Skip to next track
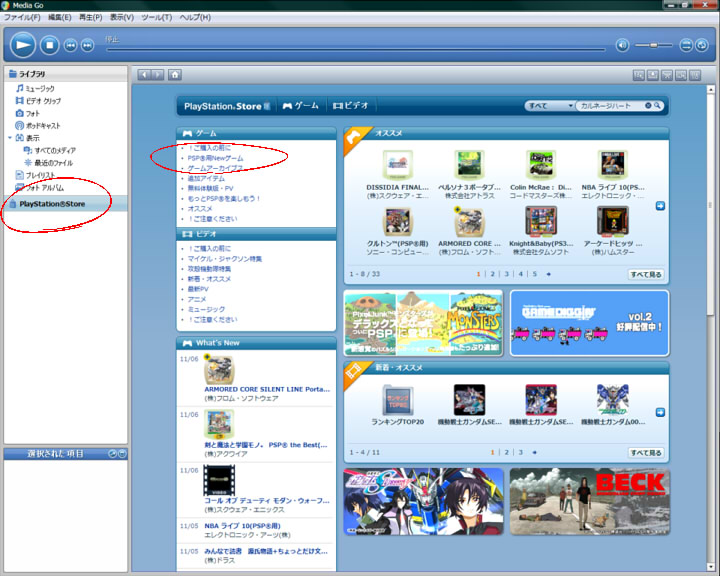The image size is (720, 576). pyautogui.click(x=87, y=45)
